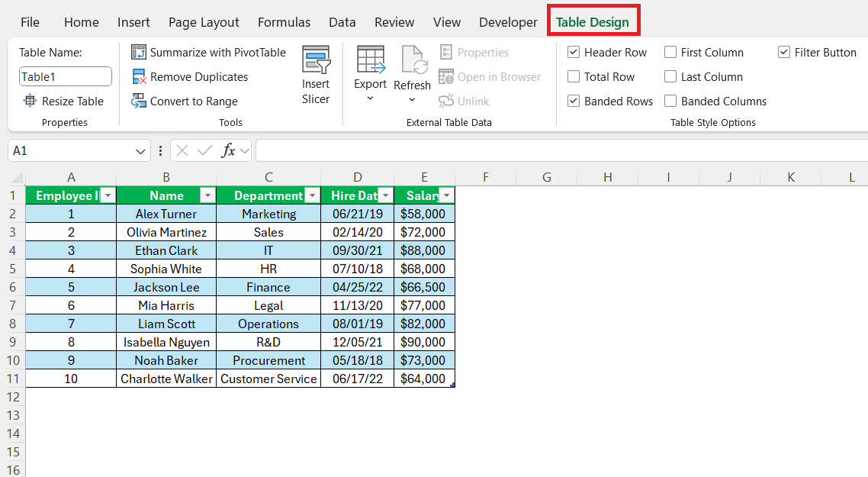Enable the First Column checkbox
Screen dimensions: 868x477
click(x=670, y=52)
